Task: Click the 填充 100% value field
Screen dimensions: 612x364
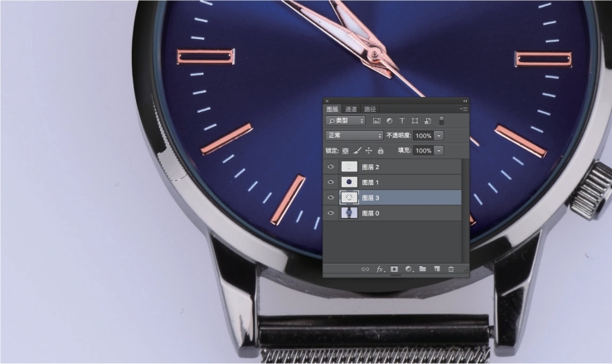Action: click(x=424, y=151)
